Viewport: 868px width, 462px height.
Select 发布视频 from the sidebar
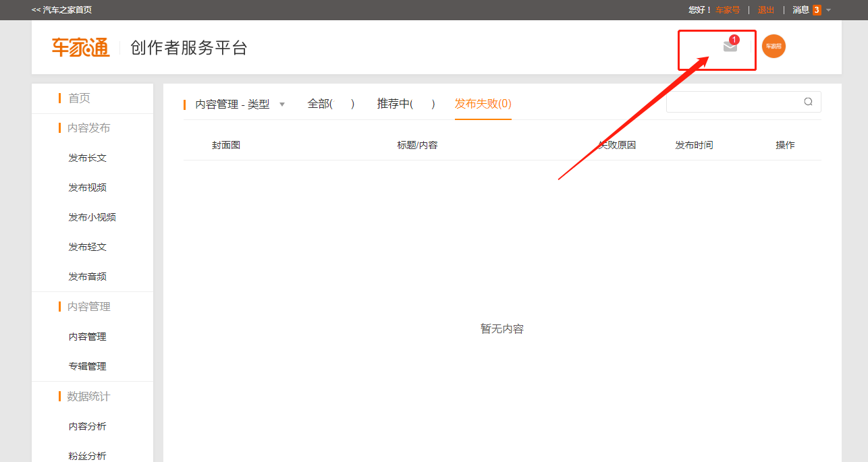(x=87, y=187)
